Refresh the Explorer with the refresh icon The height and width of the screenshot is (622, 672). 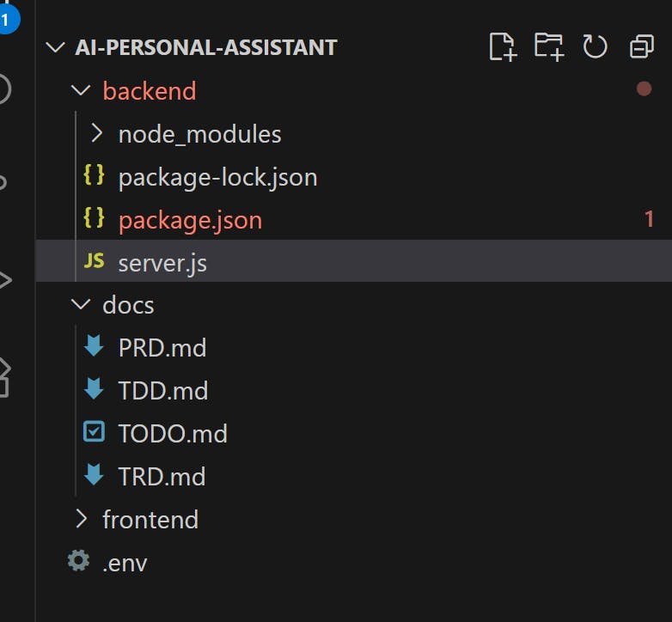click(595, 46)
